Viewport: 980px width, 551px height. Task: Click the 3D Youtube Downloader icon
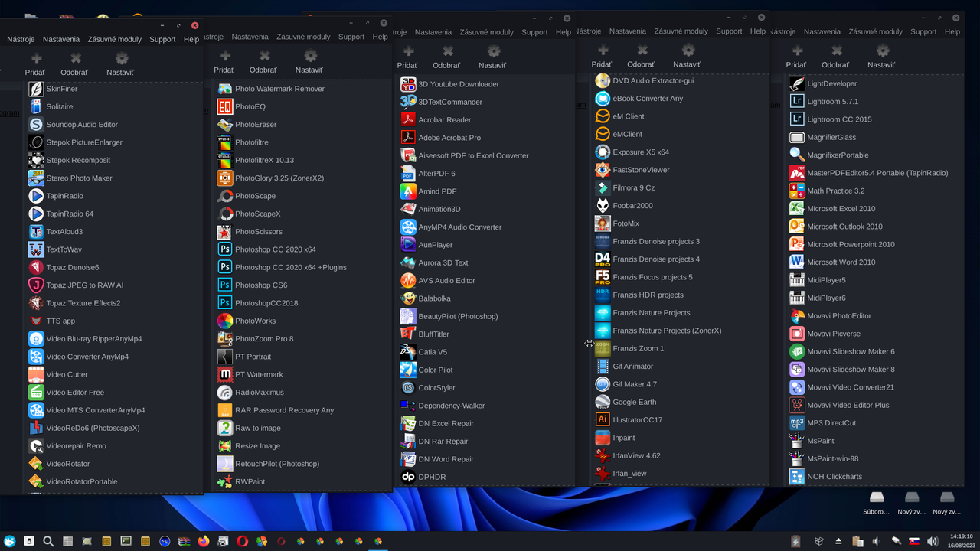(x=408, y=84)
